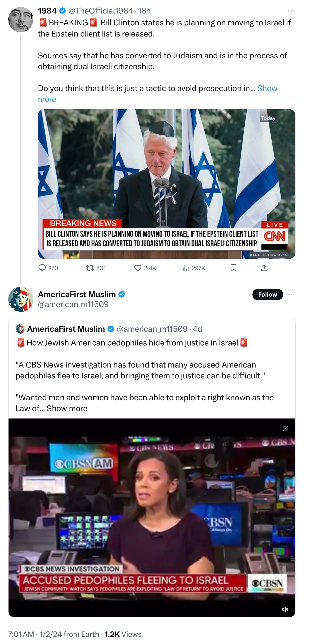This screenshot has height=644, width=310.
Task: Open the @american_m11509 handle under the name
Action: [x=73, y=304]
